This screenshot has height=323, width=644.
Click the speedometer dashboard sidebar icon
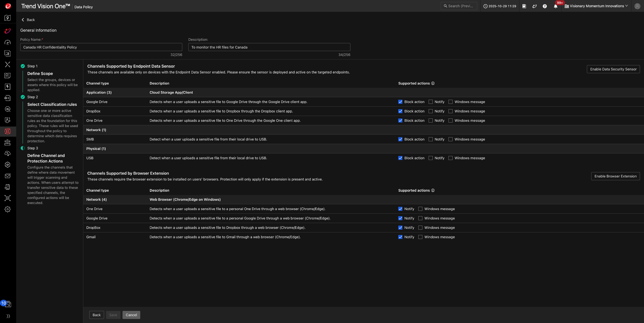point(8,42)
